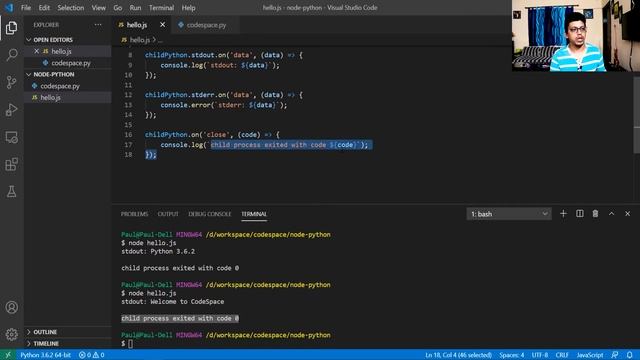
Task: Open the Explorer view in activity bar
Action: [x=11, y=28]
